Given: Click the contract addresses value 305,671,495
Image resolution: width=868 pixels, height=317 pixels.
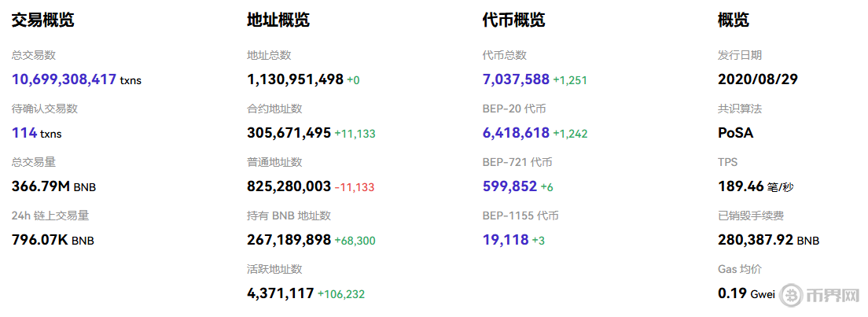Looking at the screenshot, I should (x=289, y=133).
